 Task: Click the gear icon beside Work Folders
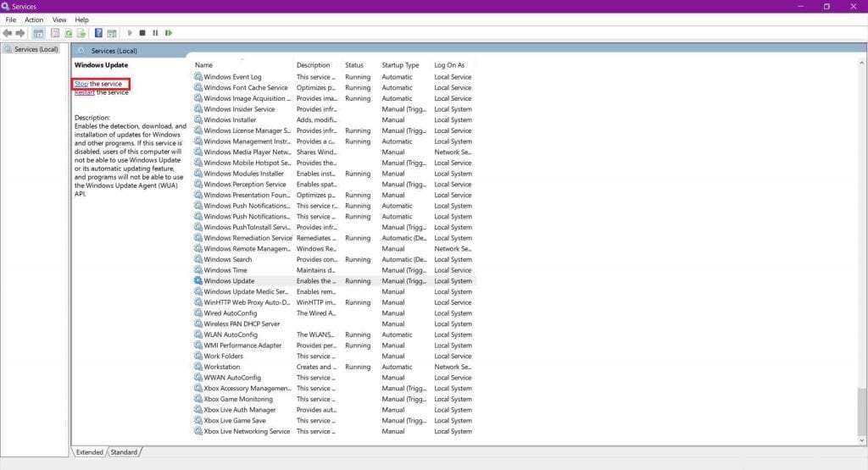198,356
